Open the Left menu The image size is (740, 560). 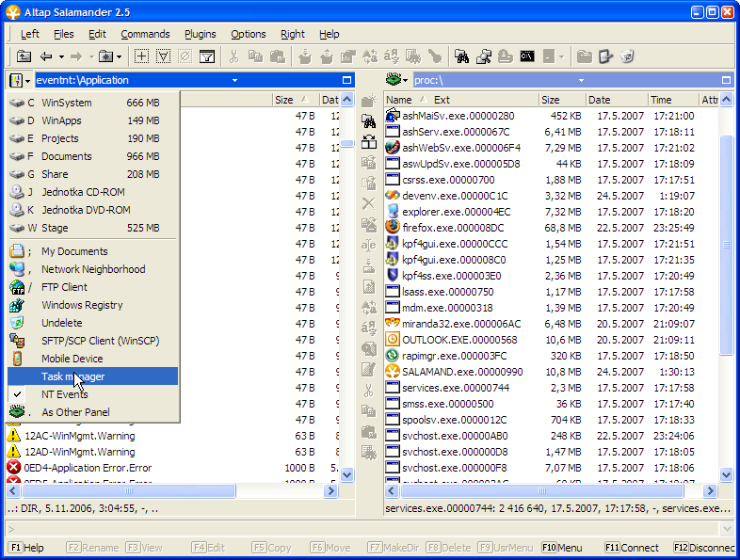click(30, 34)
